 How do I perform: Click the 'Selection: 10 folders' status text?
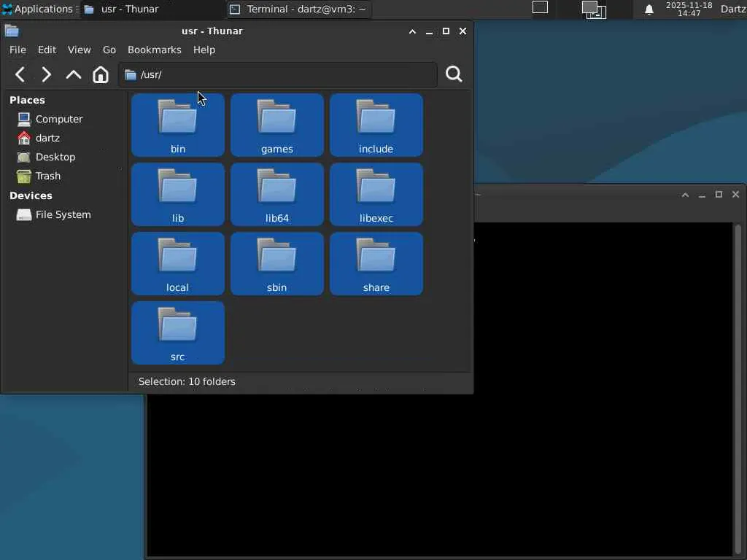(x=187, y=381)
